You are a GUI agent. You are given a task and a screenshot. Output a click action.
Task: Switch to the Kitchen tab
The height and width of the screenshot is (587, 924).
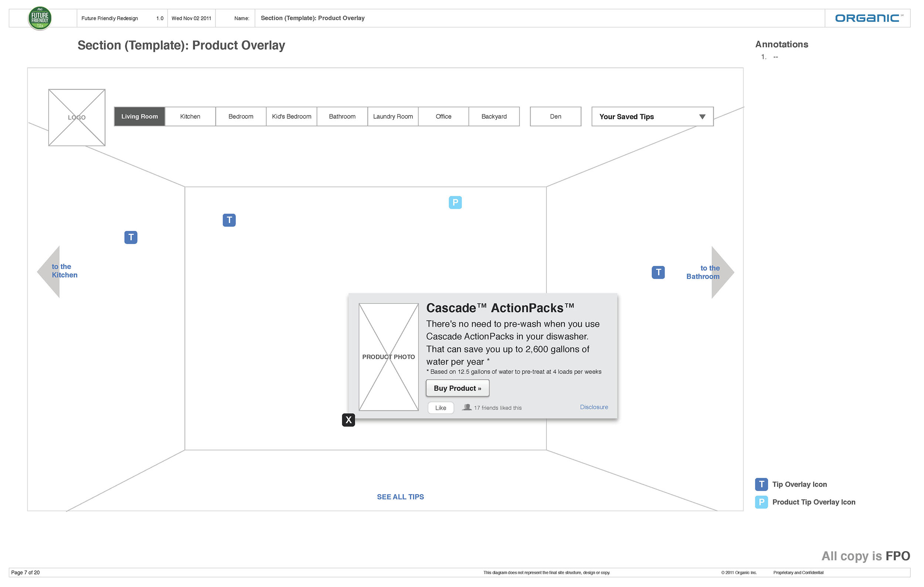click(x=190, y=117)
